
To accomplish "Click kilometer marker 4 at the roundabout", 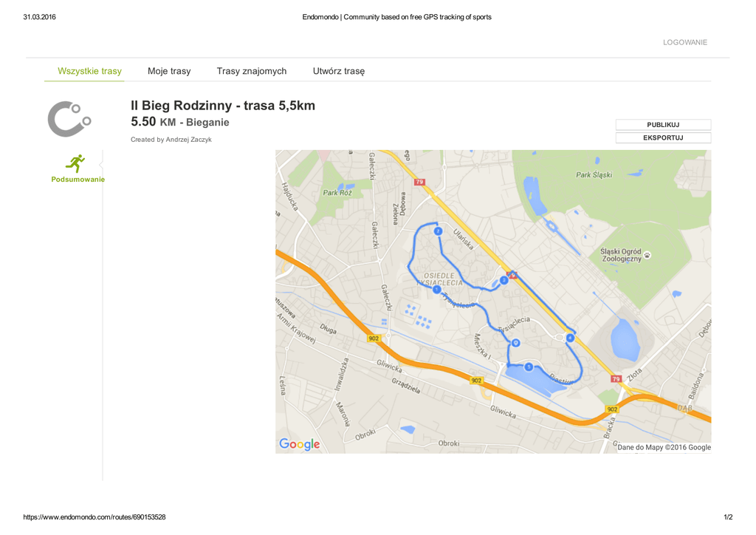I will tap(570, 338).
